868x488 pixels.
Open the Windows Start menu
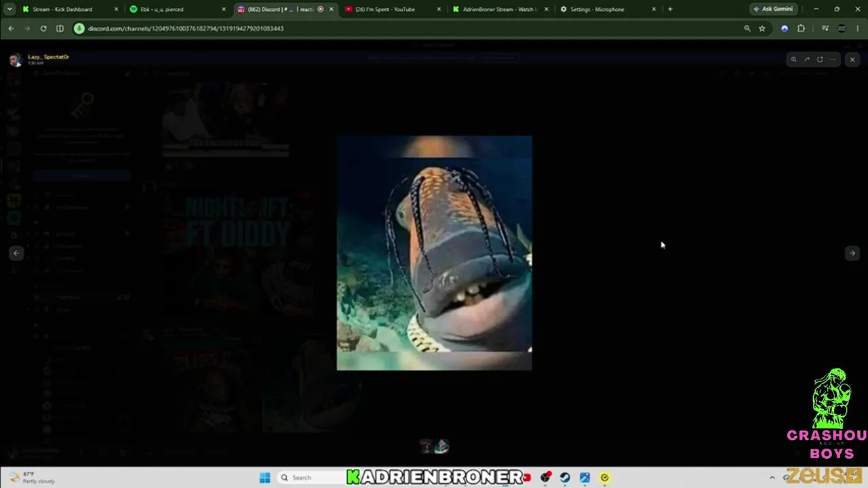point(264,478)
